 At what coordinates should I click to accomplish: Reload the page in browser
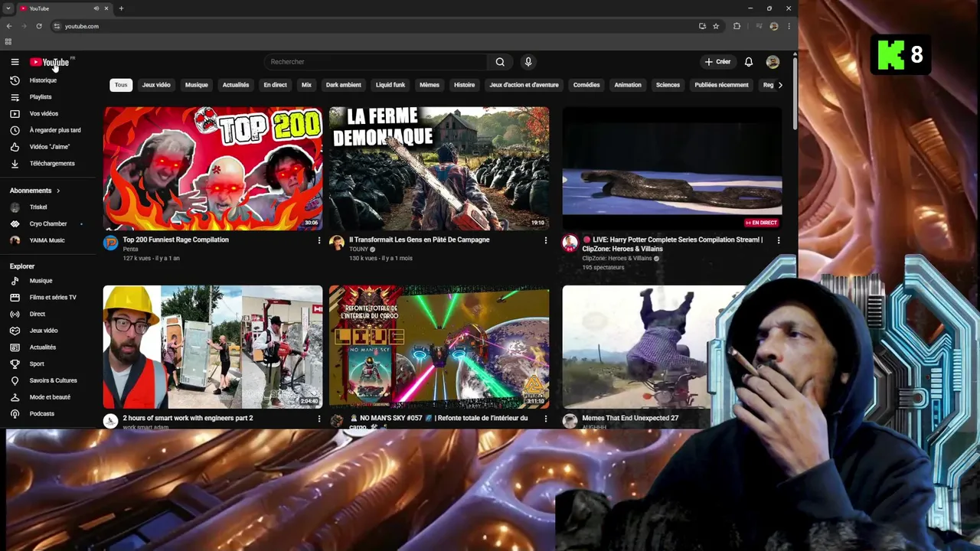point(39,26)
